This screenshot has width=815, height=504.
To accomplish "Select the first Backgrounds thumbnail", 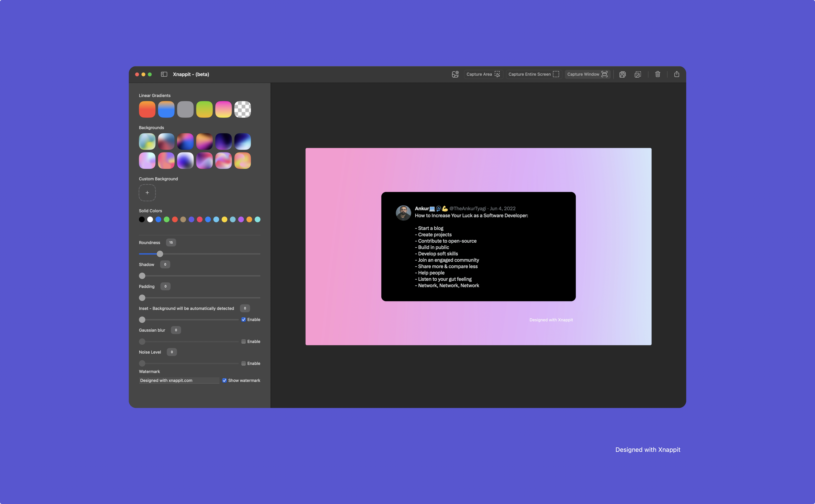I will [x=147, y=141].
